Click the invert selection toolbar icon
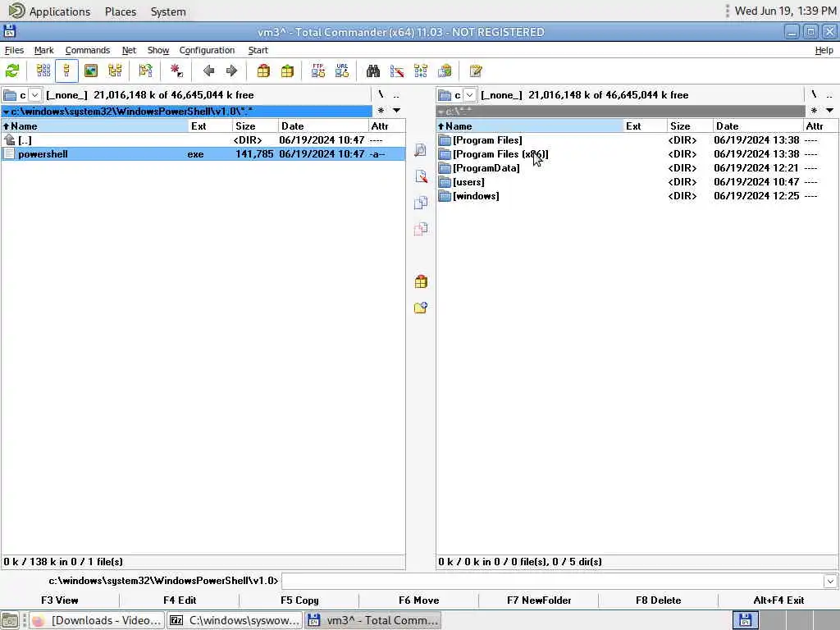 [x=146, y=71]
